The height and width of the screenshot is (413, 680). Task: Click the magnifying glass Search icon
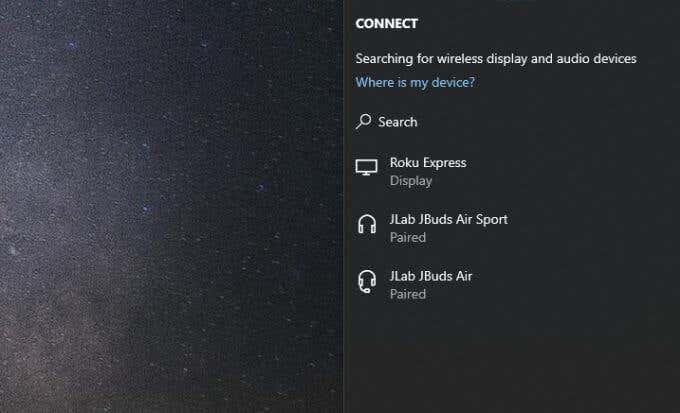pos(363,121)
